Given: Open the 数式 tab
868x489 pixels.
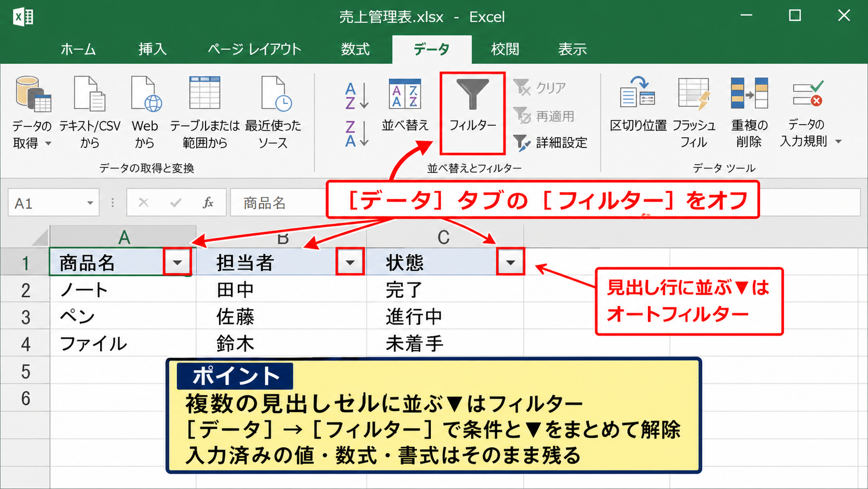Looking at the screenshot, I should [x=355, y=49].
